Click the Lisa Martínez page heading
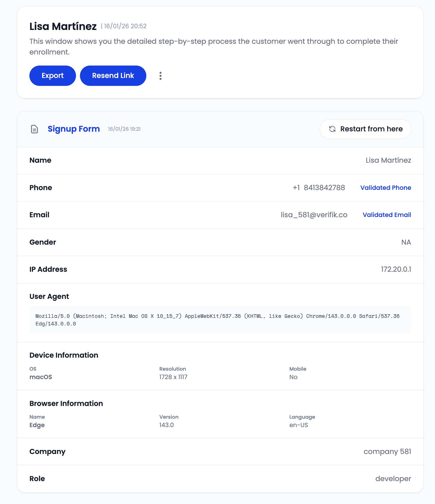This screenshot has height=504, width=435. [63, 26]
